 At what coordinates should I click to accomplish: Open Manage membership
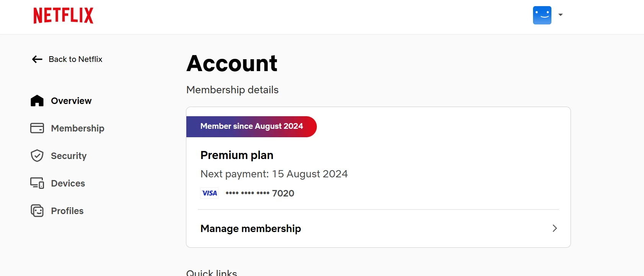pyautogui.click(x=378, y=229)
